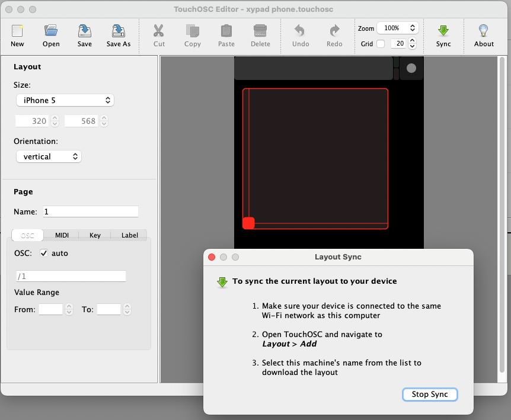Screen dimensions: 511x420
Task: Uncheck the OSC auto checkbox
Action: (x=44, y=254)
